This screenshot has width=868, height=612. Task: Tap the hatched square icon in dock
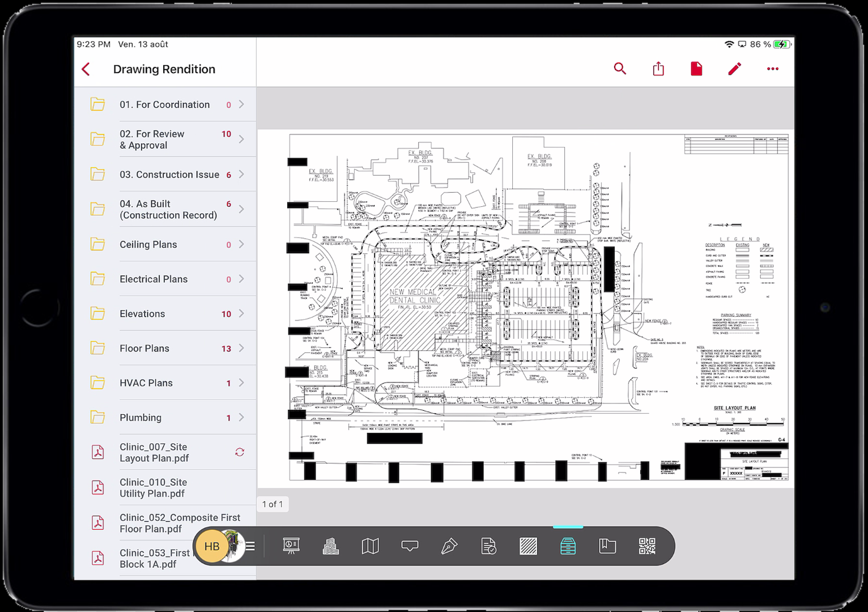tap(528, 546)
